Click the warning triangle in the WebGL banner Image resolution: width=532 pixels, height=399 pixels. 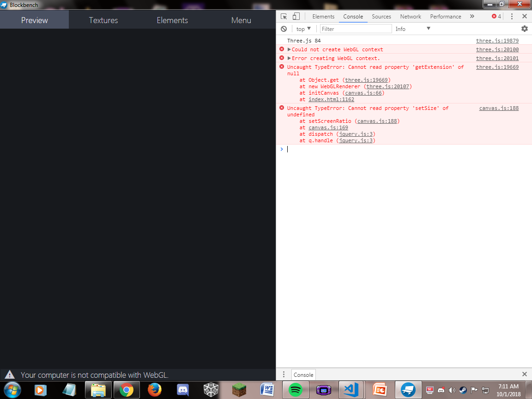[x=10, y=375]
